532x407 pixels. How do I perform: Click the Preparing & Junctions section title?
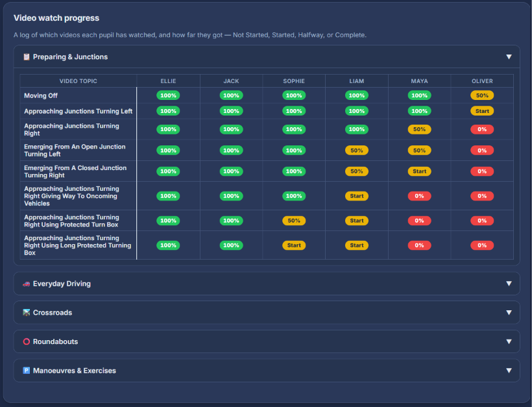tap(70, 57)
